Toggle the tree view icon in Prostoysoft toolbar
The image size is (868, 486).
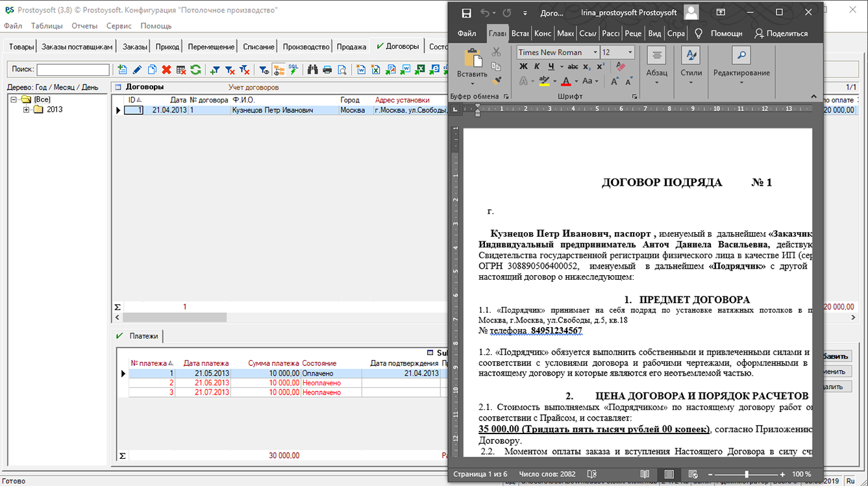click(x=279, y=69)
